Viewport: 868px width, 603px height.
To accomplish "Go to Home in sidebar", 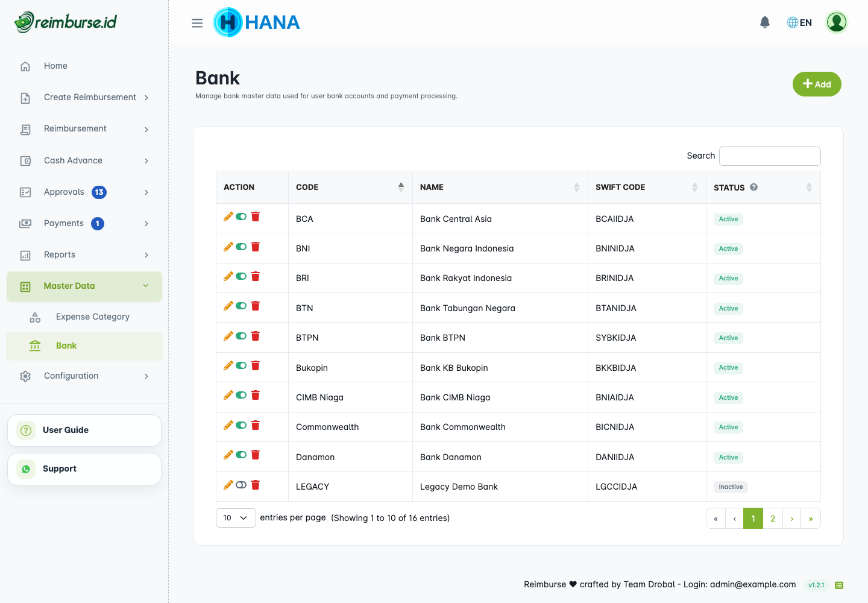I will pyautogui.click(x=84, y=66).
